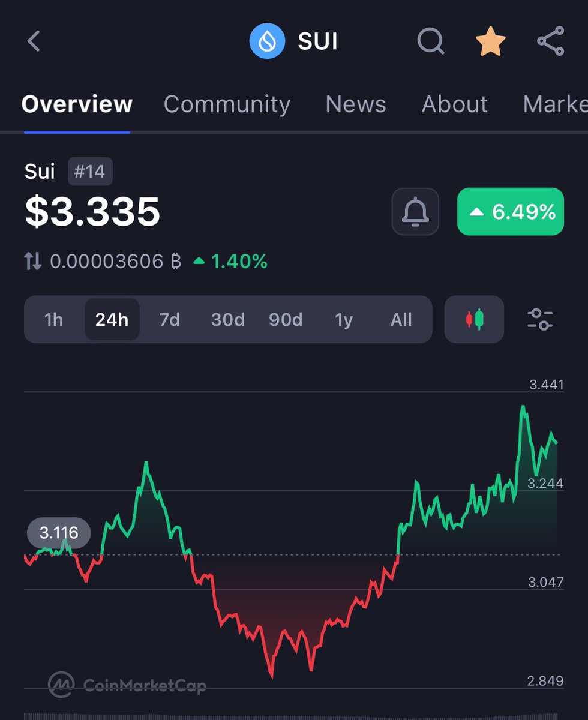
Task: Tap the 3.047 axis label
Action: click(x=546, y=582)
